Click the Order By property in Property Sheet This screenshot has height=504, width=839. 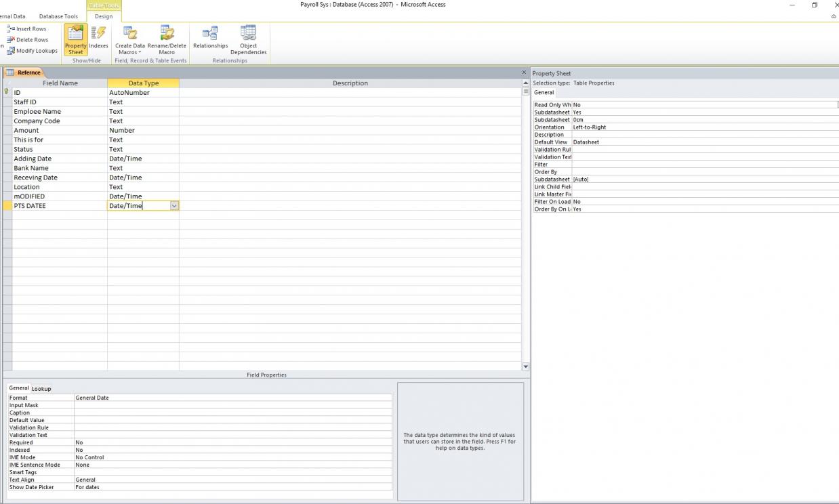tap(705, 172)
